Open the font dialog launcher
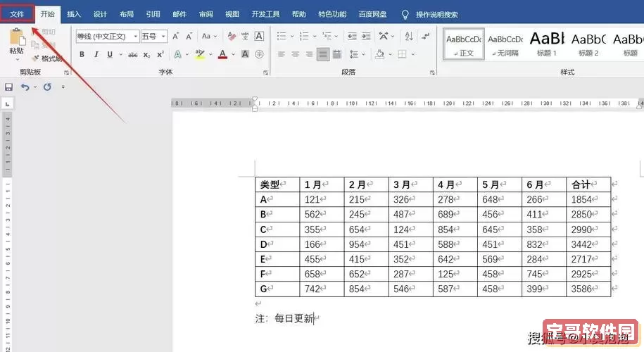 [266, 73]
